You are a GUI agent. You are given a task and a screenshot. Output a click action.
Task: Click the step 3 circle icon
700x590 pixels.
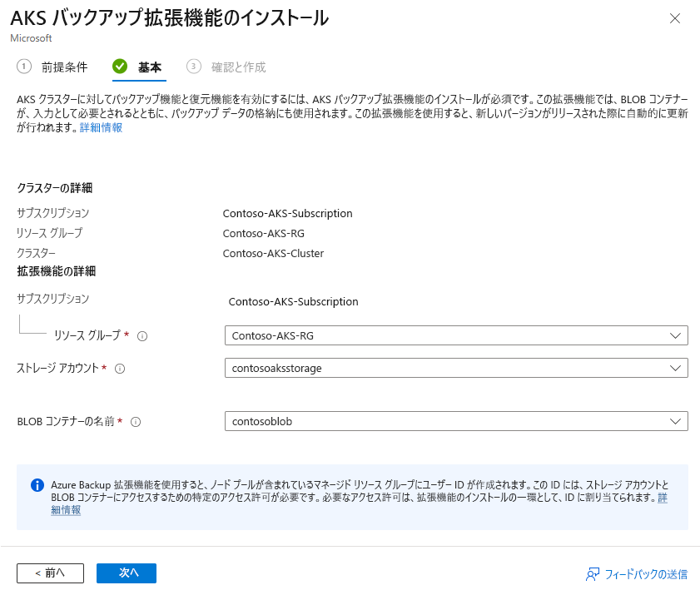point(193,67)
